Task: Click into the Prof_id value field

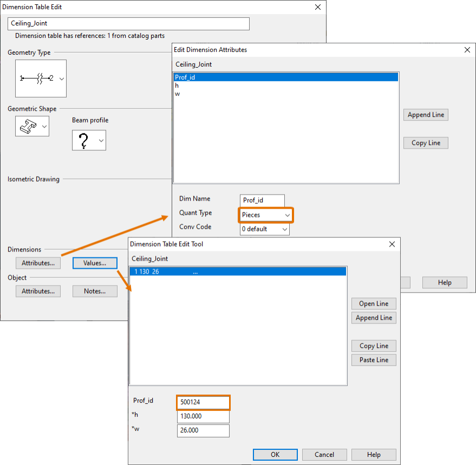Action: [x=203, y=403]
